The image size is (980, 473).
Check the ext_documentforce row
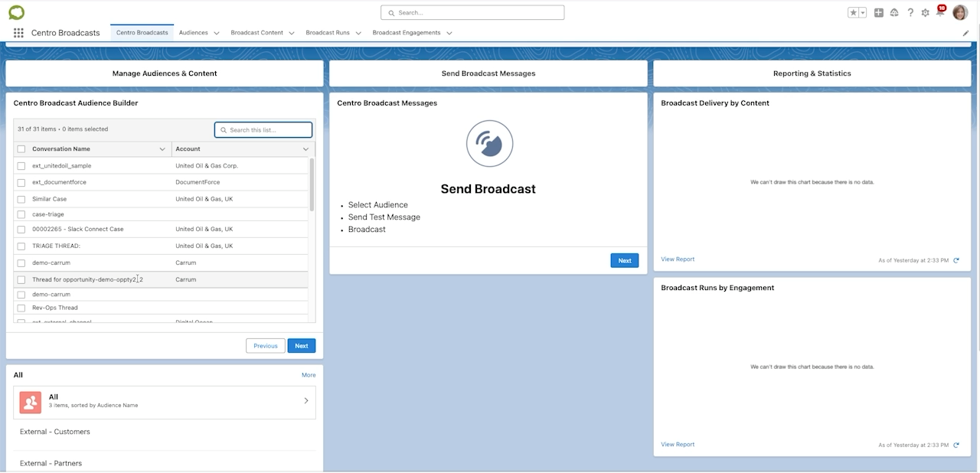coord(21,183)
